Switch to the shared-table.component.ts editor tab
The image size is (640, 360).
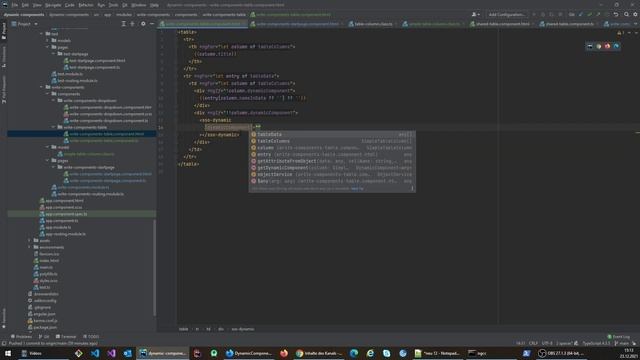[569, 24]
